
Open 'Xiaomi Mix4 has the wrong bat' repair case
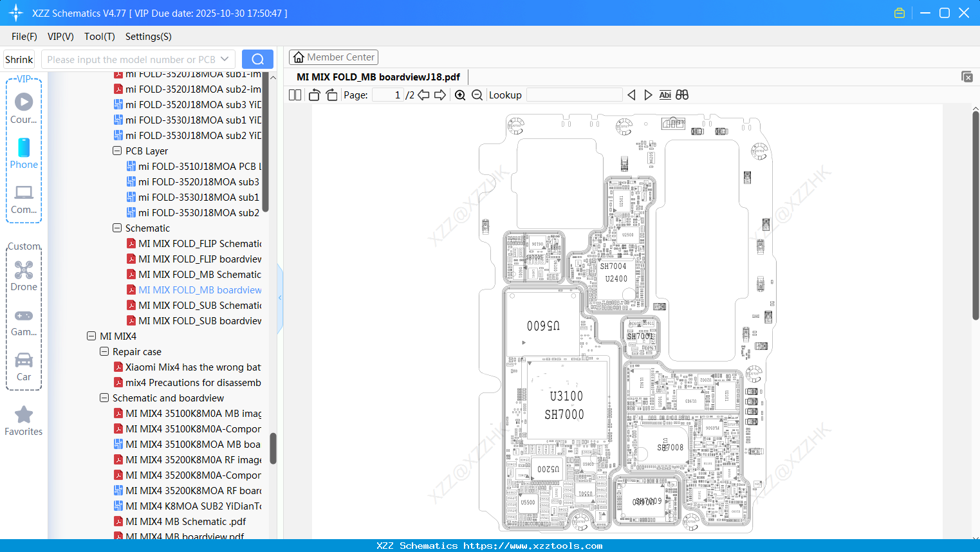click(x=188, y=367)
